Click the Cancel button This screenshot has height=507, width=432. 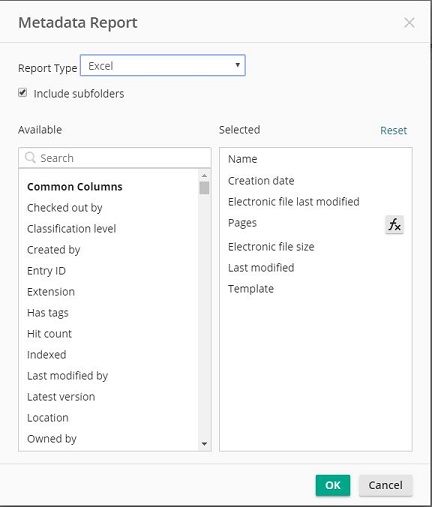point(385,485)
